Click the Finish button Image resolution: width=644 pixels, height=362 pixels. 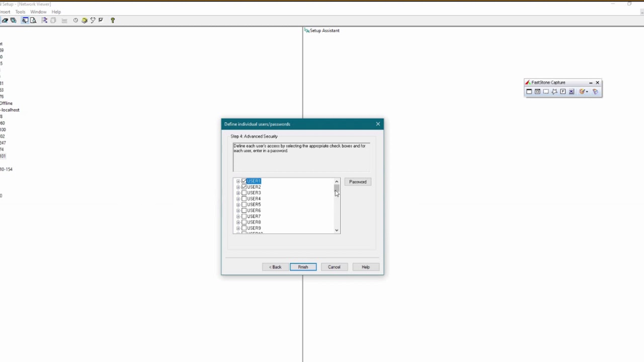click(303, 267)
